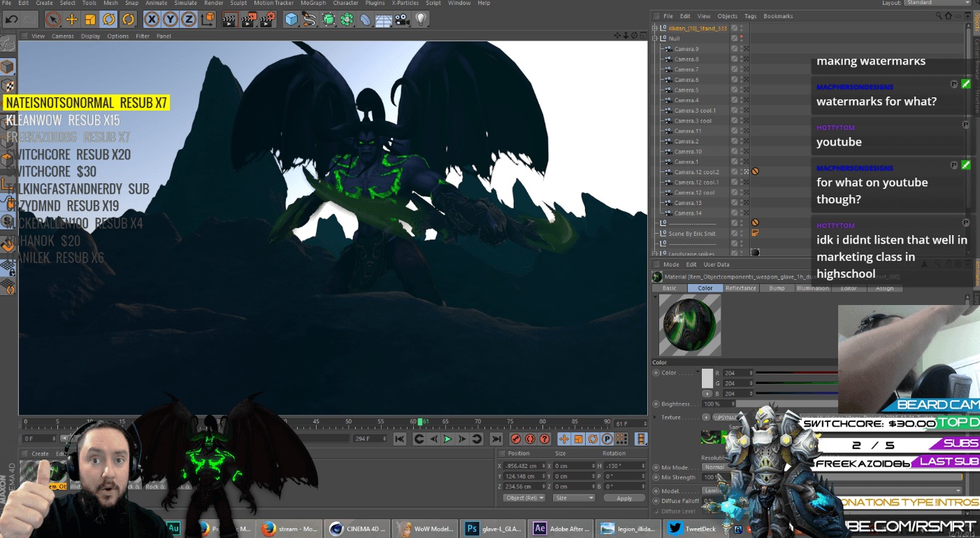Adjust the red R color slider
Viewport: 980px width, 538px height.
click(796, 373)
